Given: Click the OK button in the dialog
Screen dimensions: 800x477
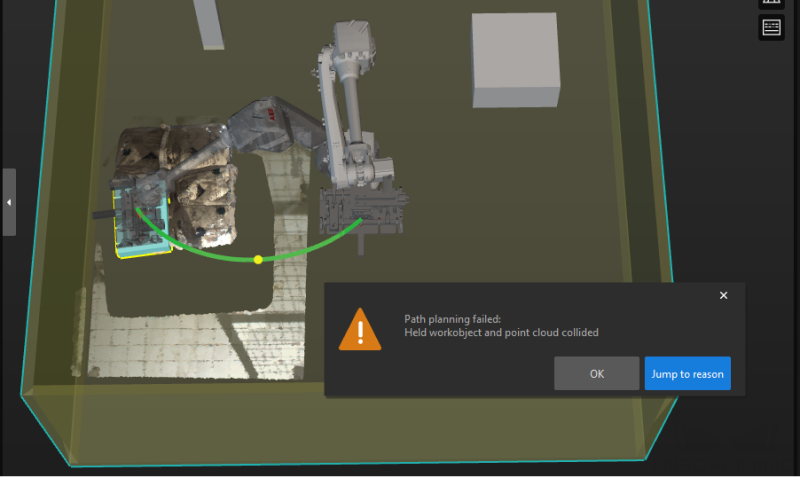Looking at the screenshot, I should pyautogui.click(x=596, y=373).
